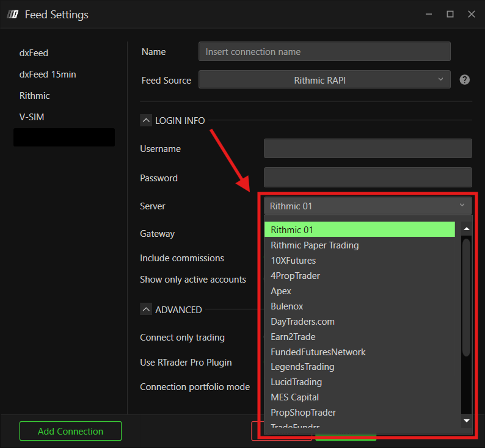Click the Name input field
This screenshot has height=448, width=485.
324,51
